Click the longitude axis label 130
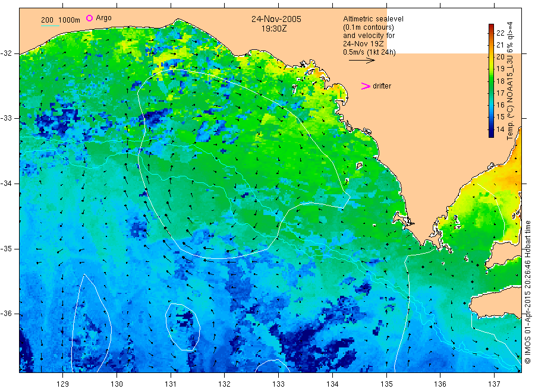The image size is (535, 392). click(x=117, y=384)
